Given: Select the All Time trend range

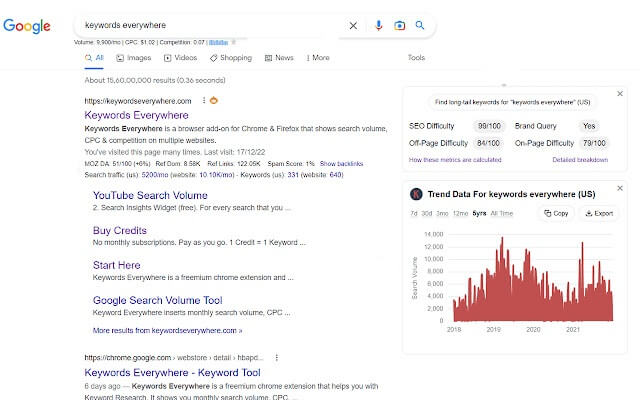Looking at the screenshot, I should click(x=502, y=213).
